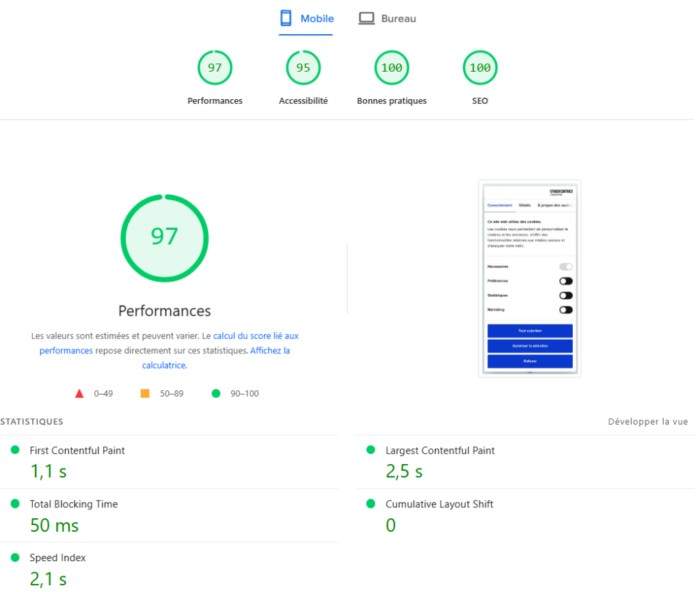
Task: Toggle the Marketing cookie switch
Action: (565, 310)
